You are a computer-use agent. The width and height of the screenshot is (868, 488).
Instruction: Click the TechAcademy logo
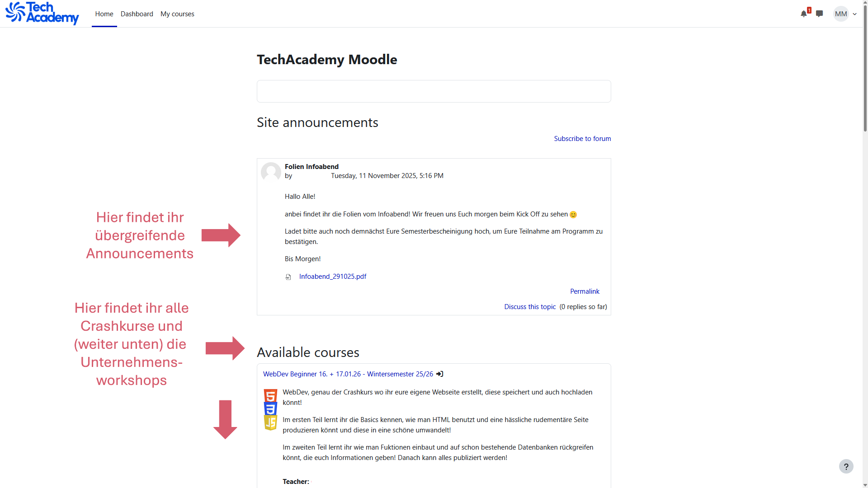42,13
